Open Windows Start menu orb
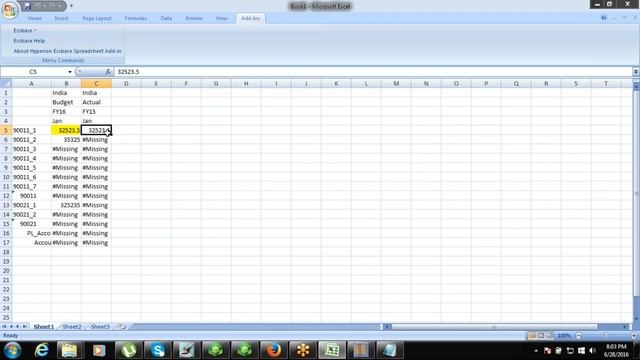The height and width of the screenshot is (360, 640). (12, 350)
